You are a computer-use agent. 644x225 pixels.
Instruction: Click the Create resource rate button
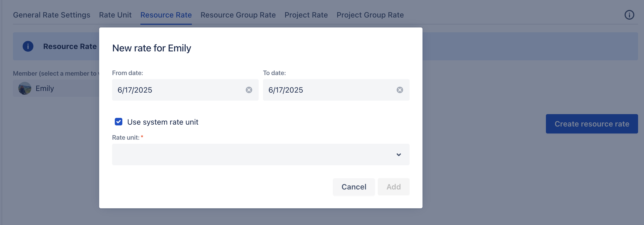(x=592, y=124)
